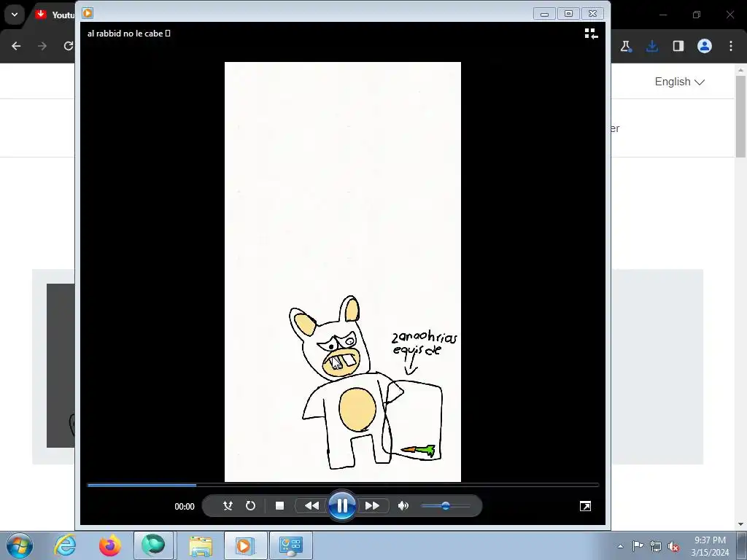Stop the video playback
Viewport: 747px width, 560px height.
(279, 506)
